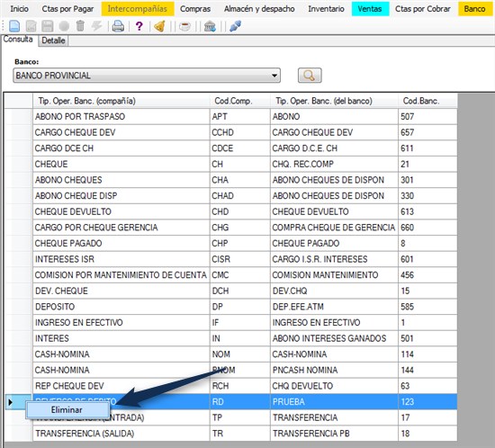Open the Ctas por Pagar menu
The image size is (495, 448).
67,9
